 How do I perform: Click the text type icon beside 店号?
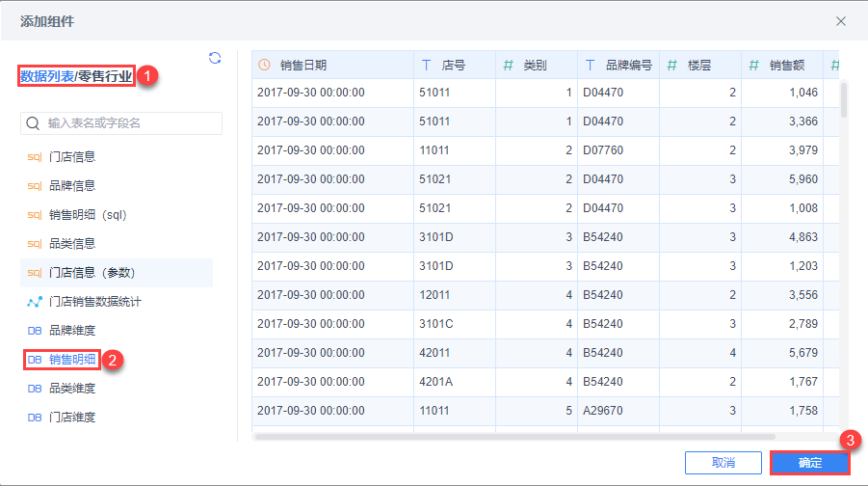click(x=427, y=66)
